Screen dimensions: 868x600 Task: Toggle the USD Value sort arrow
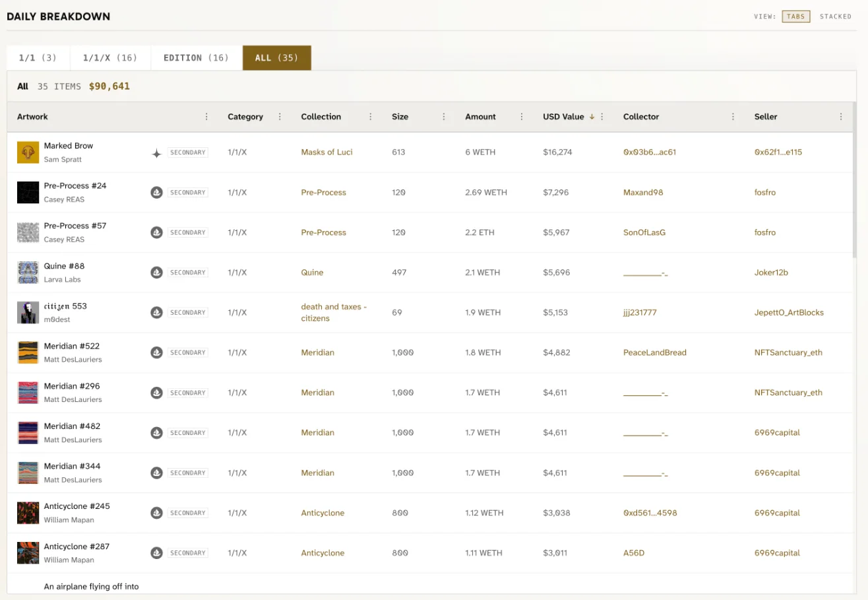click(592, 117)
